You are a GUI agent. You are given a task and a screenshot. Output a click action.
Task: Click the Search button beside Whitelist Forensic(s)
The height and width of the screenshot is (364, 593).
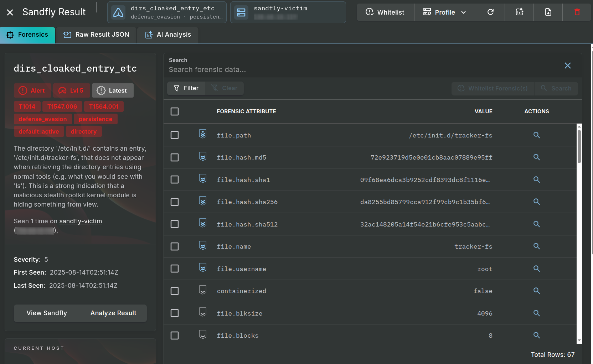pyautogui.click(x=556, y=88)
